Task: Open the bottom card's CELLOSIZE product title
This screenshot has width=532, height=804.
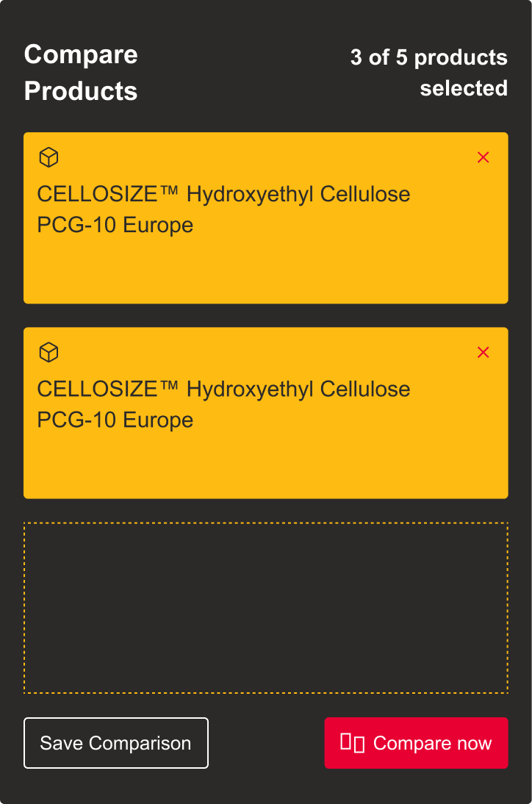Action: (x=223, y=390)
